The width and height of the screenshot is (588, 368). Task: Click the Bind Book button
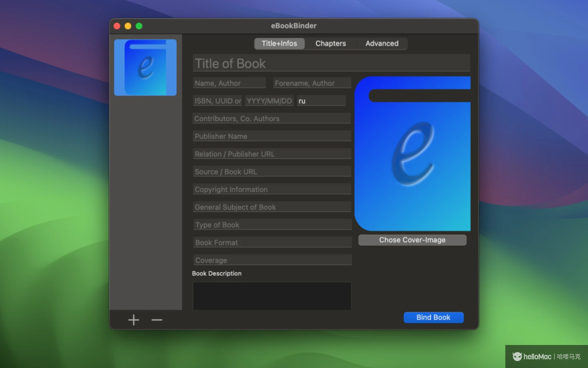pos(434,317)
